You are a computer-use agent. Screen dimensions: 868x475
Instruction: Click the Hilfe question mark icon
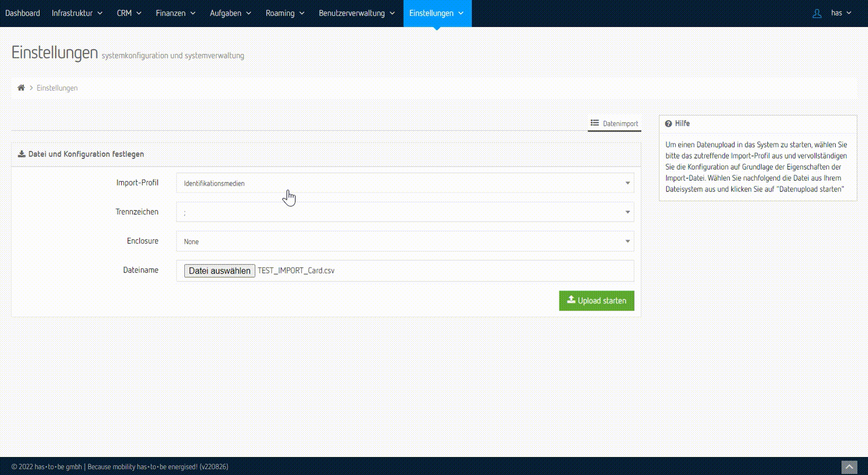coord(668,124)
